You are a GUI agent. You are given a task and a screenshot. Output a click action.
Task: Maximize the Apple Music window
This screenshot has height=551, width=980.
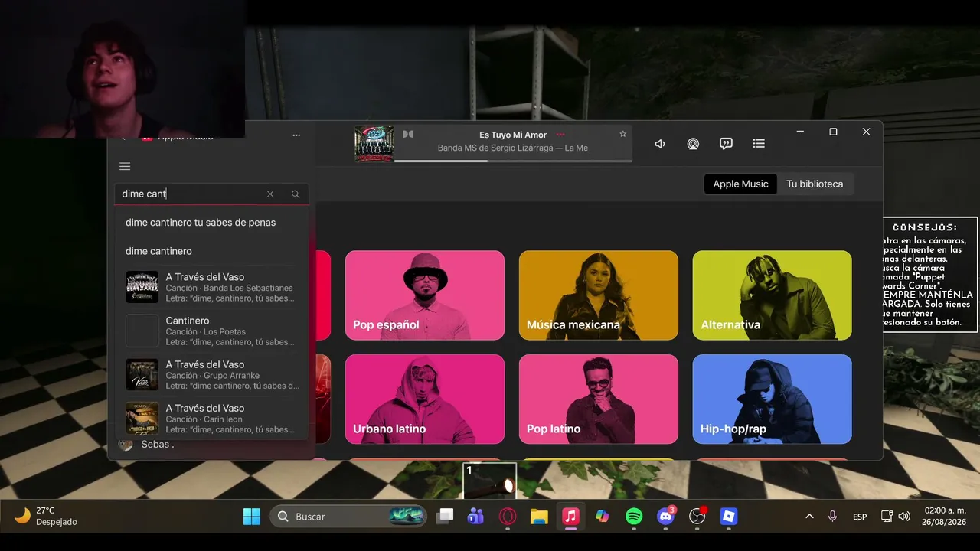[x=833, y=132]
